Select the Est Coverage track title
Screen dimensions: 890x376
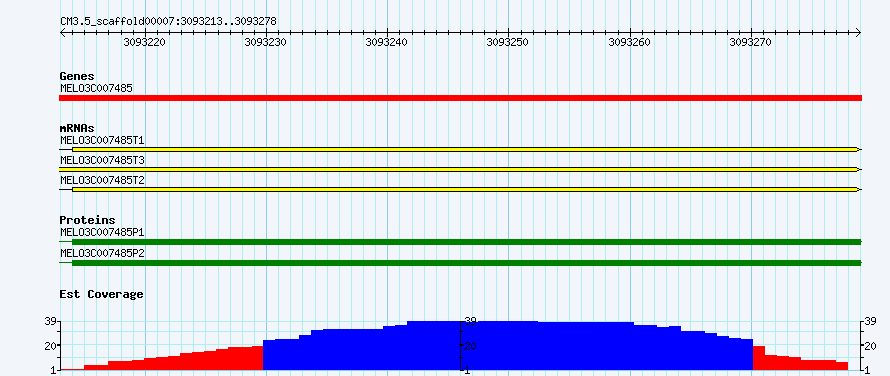click(101, 294)
